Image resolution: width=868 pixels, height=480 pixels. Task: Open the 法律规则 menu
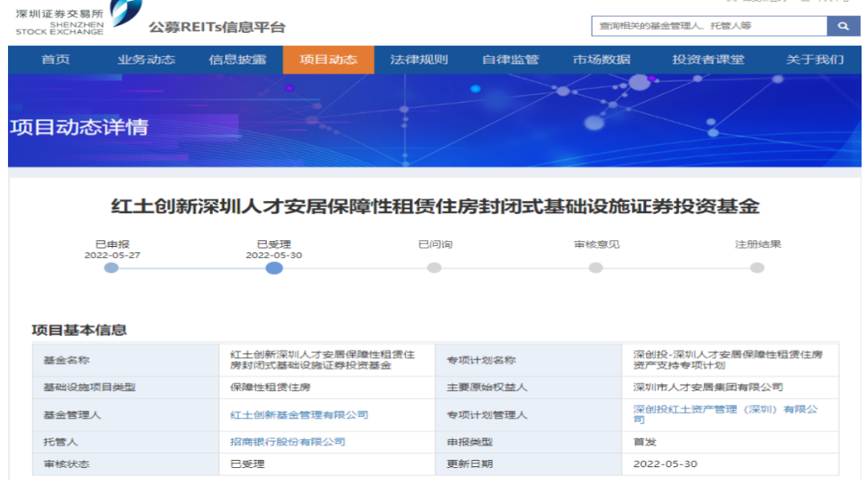pos(419,59)
